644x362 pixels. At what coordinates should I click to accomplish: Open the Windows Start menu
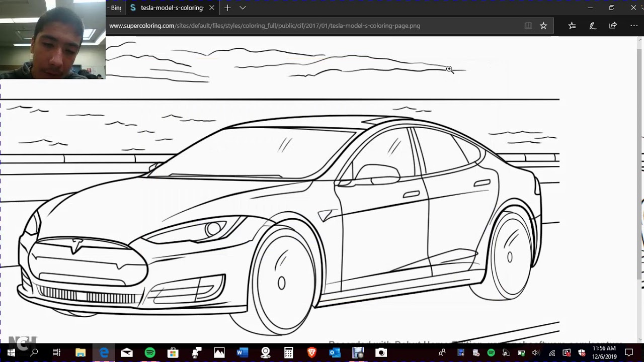point(11,353)
